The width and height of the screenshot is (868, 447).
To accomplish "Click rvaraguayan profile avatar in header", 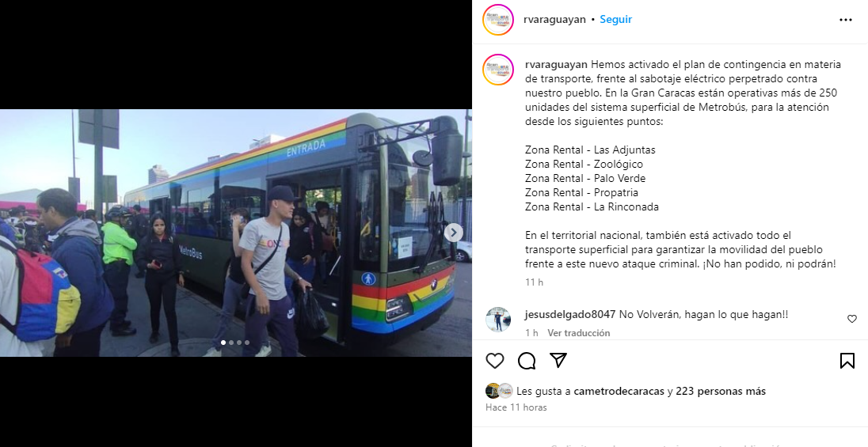I will pyautogui.click(x=497, y=20).
